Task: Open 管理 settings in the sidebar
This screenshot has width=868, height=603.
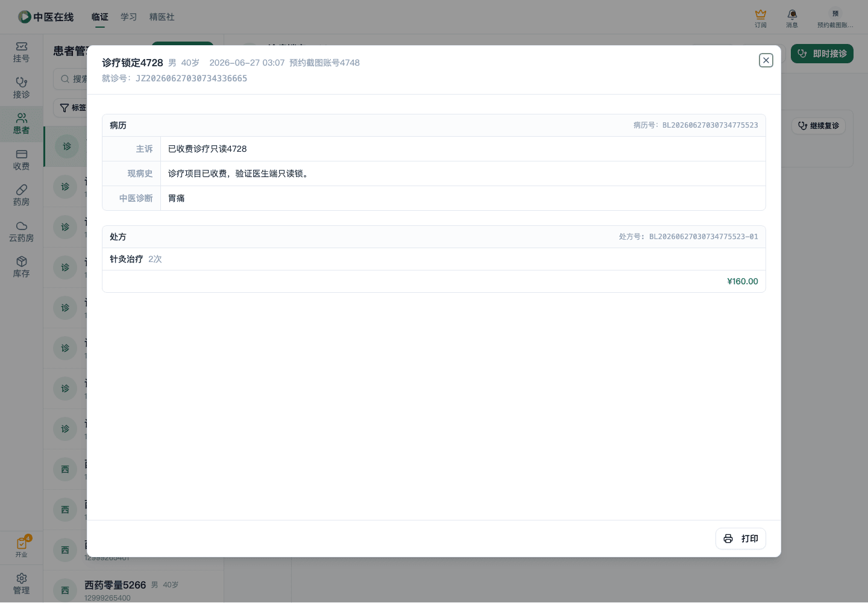Action: pyautogui.click(x=22, y=584)
